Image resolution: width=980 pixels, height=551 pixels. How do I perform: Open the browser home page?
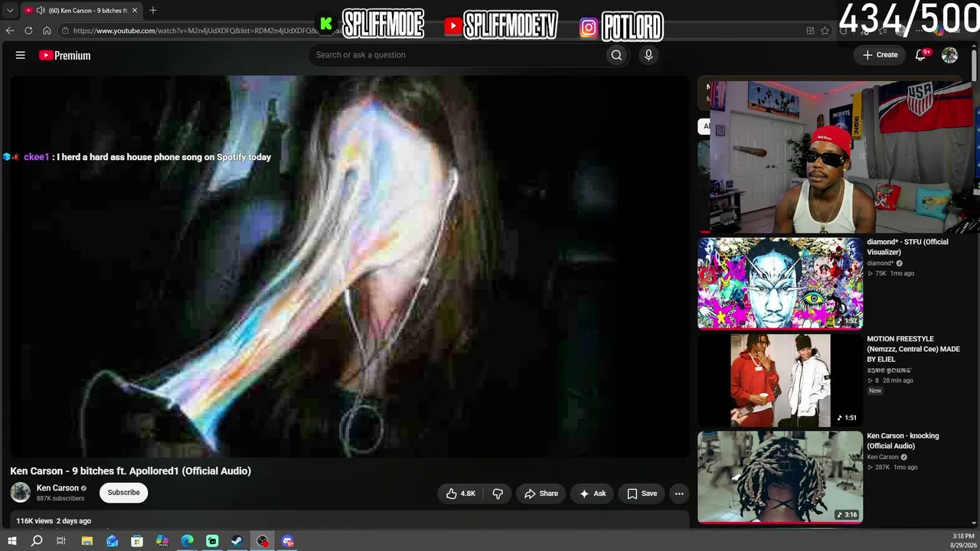(x=47, y=31)
